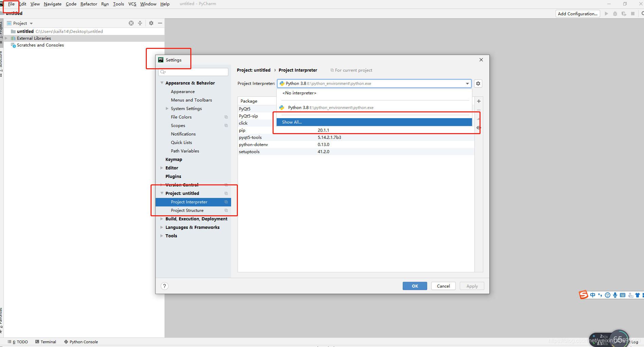Open the VCS menu
Screen dimensions: 644x347
tap(132, 4)
